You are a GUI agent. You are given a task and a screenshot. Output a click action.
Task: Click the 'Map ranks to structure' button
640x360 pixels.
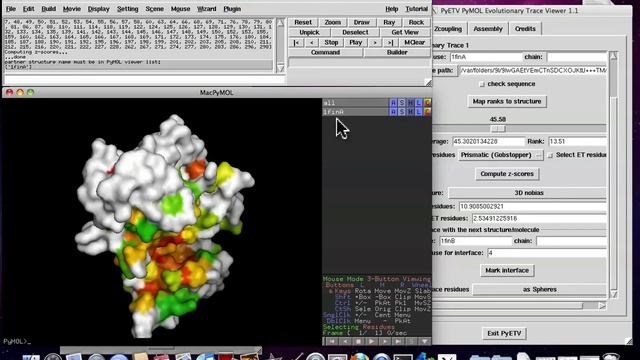[x=507, y=101]
